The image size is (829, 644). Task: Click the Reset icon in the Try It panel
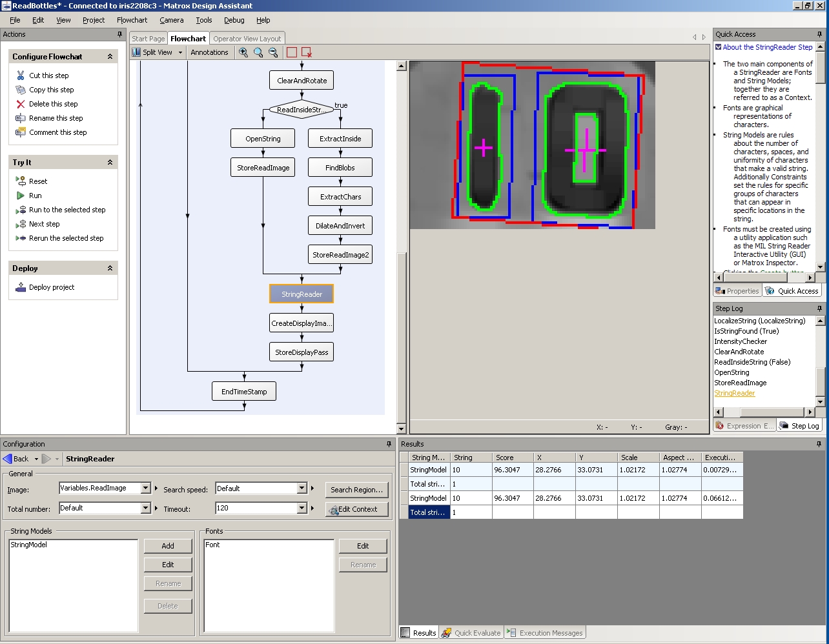20,181
